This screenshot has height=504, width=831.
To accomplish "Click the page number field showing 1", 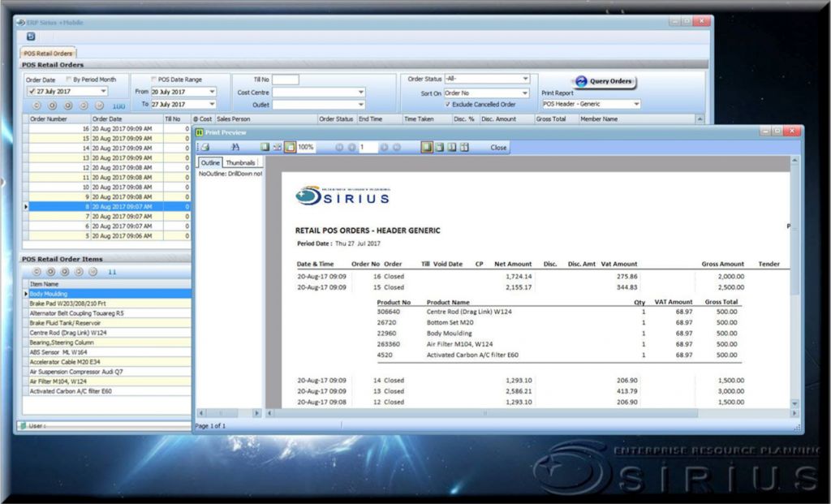I will click(x=368, y=148).
